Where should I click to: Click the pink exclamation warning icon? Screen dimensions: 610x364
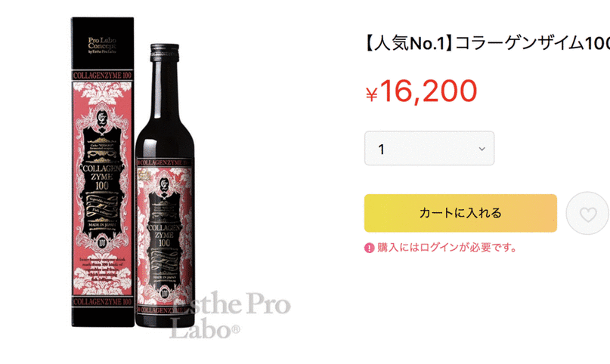[369, 248]
